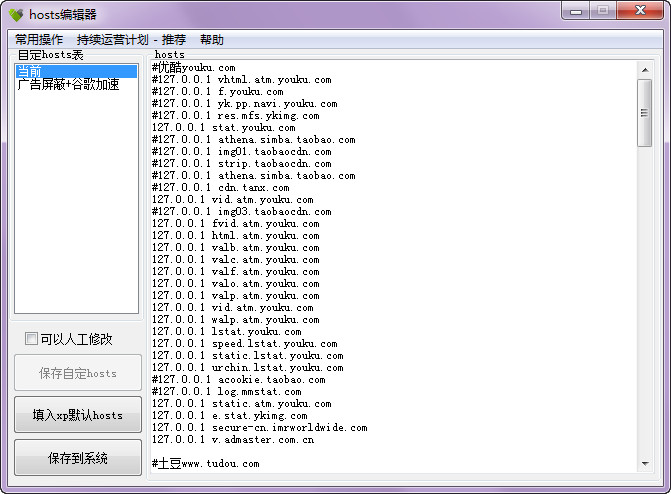Click the scrollbar down arrow
Screen dimensions: 671x494
(x=645, y=464)
